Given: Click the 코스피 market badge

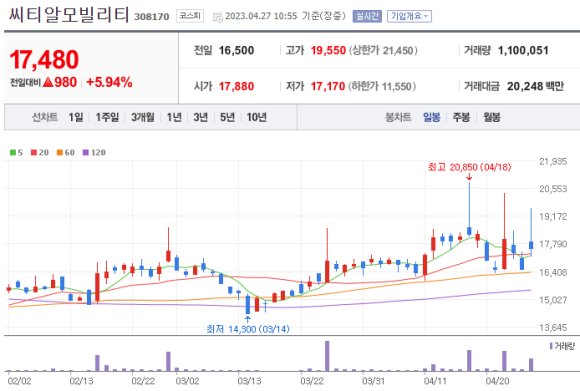Looking at the screenshot, I should coord(190,16).
